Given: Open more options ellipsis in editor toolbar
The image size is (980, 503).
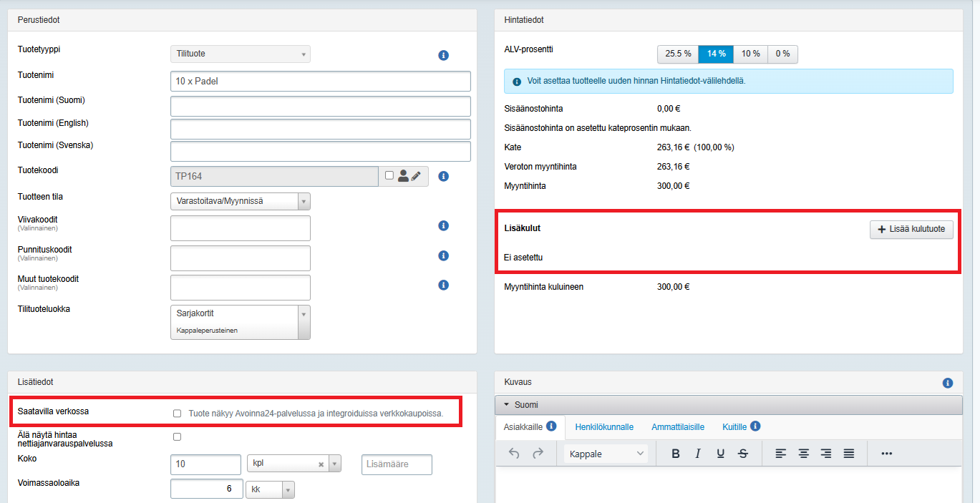Looking at the screenshot, I should (x=887, y=454).
